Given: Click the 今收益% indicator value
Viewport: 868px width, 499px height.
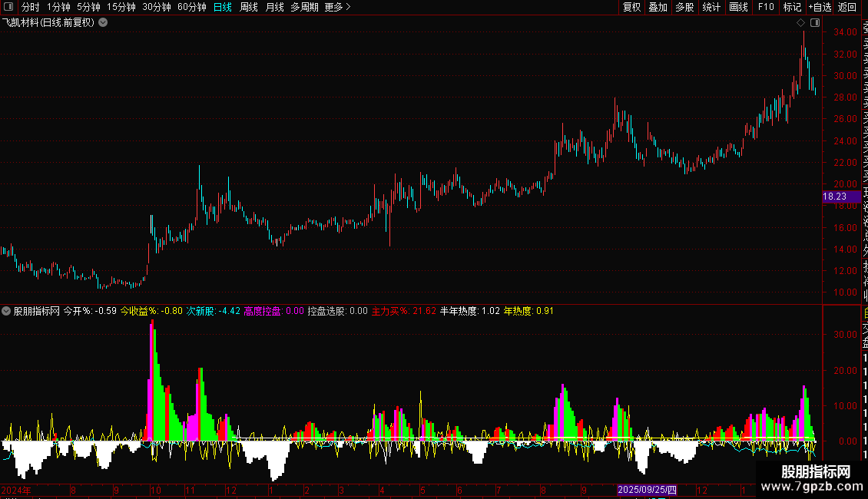Looking at the screenshot, I should (x=151, y=311).
